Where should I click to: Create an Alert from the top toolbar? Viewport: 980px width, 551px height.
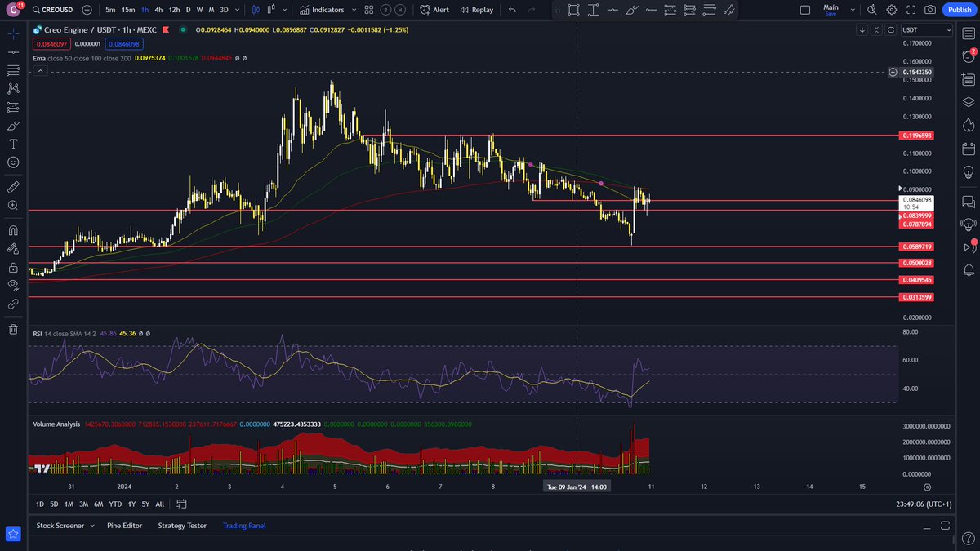pos(434,10)
